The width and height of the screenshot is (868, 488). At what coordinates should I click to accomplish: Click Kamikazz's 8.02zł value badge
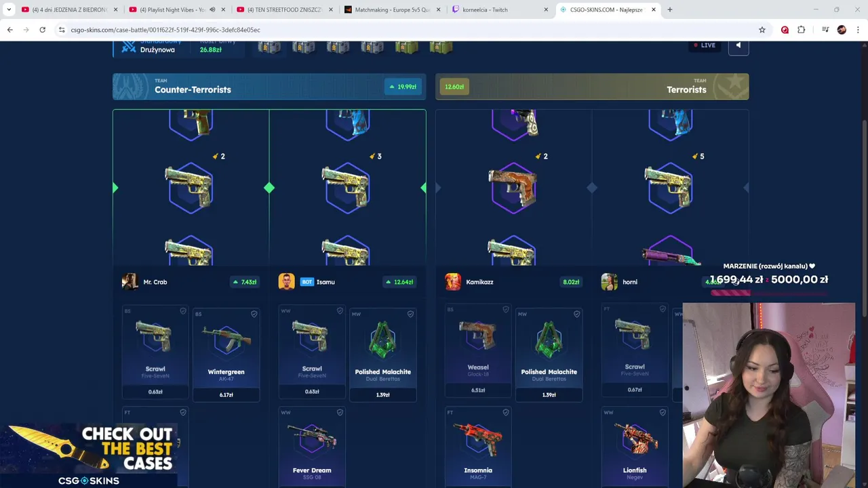[x=571, y=282]
